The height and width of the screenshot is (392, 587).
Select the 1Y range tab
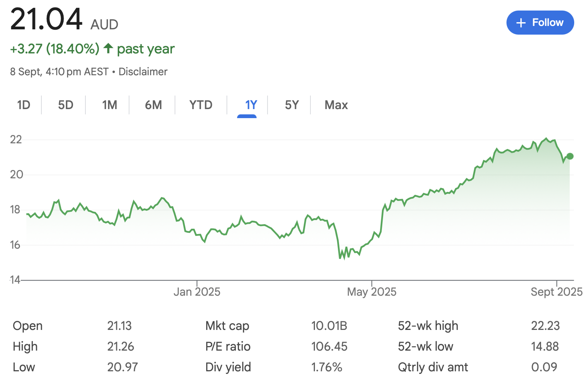[251, 105]
